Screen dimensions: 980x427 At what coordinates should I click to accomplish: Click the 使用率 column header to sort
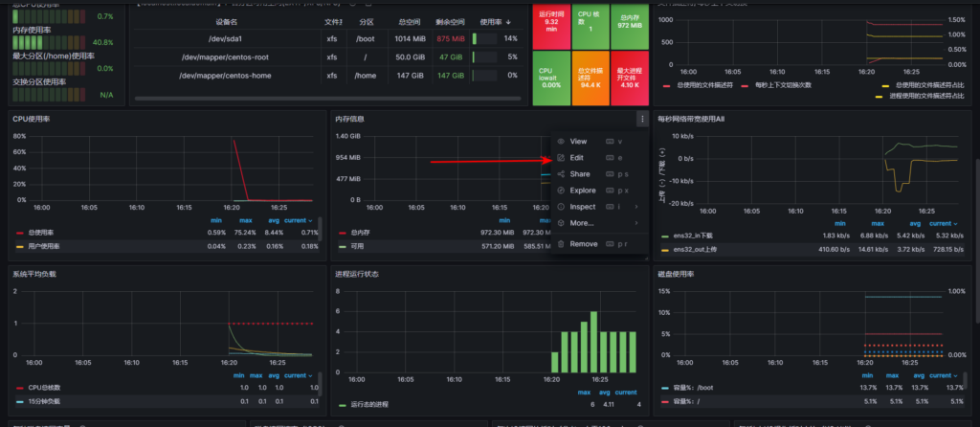pyautogui.click(x=493, y=21)
